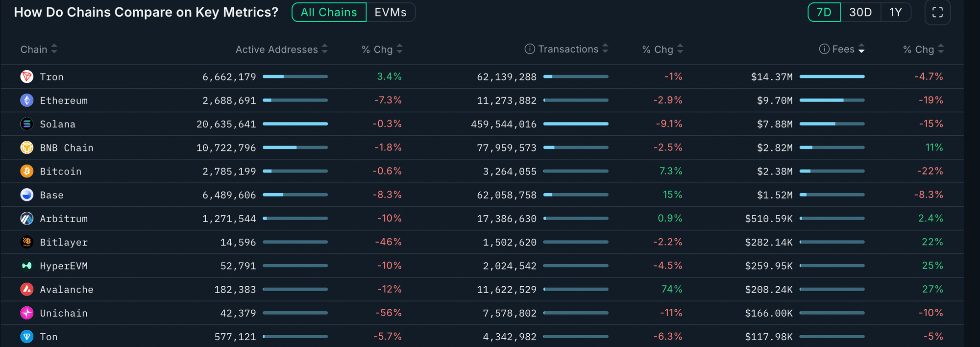This screenshot has height=347, width=980.
Task: Click the Unichain chain name
Action: click(x=64, y=313)
